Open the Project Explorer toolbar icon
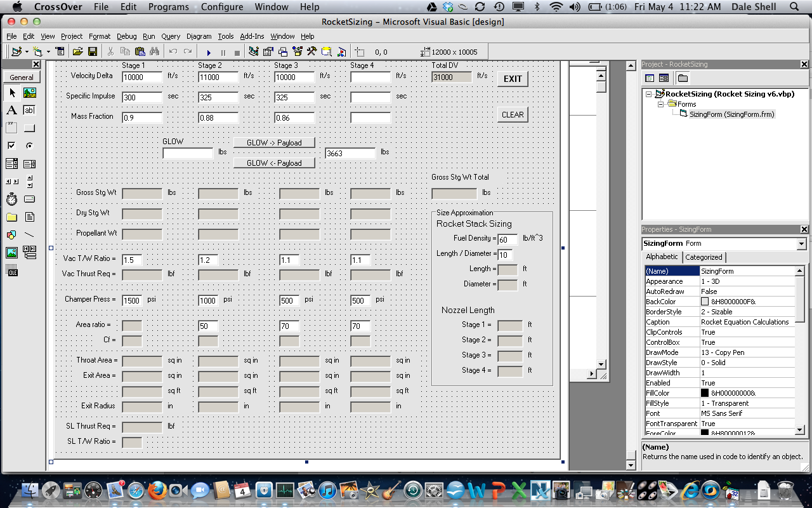Viewport: 812px width, 508px height. [x=254, y=51]
